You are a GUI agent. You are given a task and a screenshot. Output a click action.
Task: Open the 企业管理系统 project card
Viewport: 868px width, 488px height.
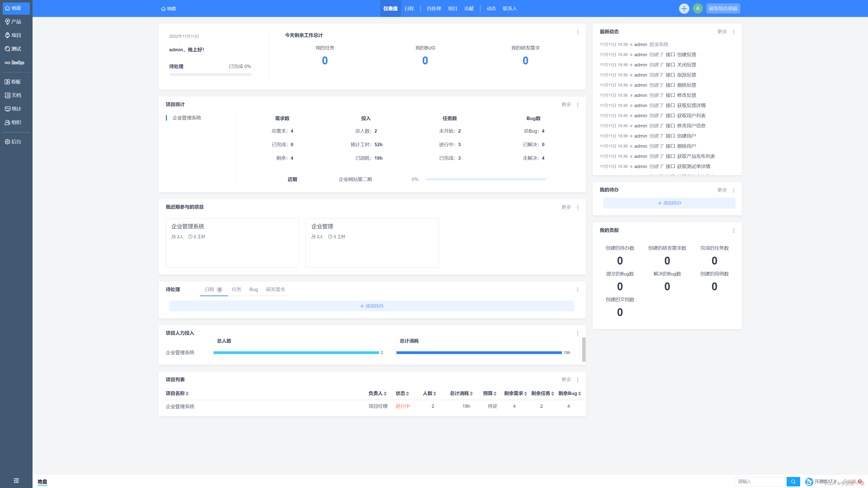point(232,243)
